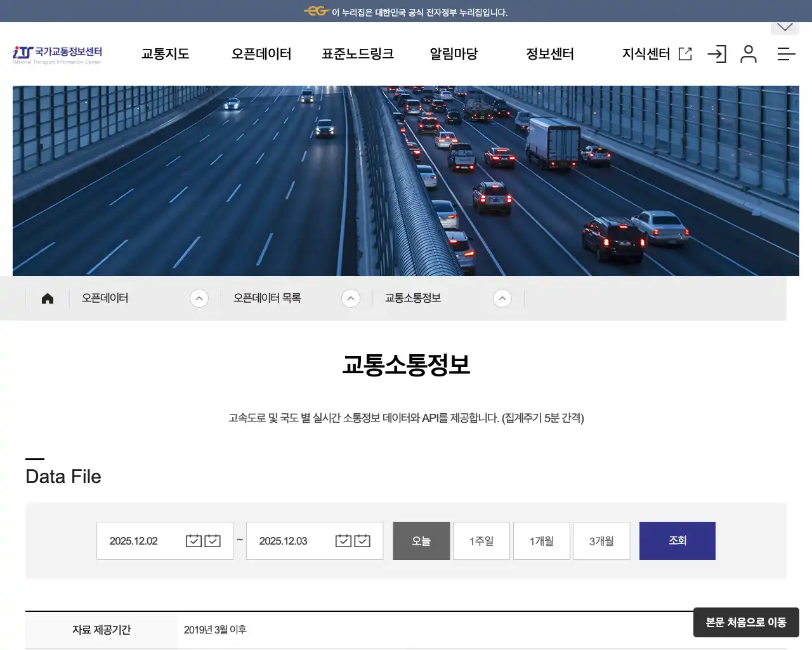Click the login arrow icon
This screenshot has height=650, width=812.
[717, 54]
